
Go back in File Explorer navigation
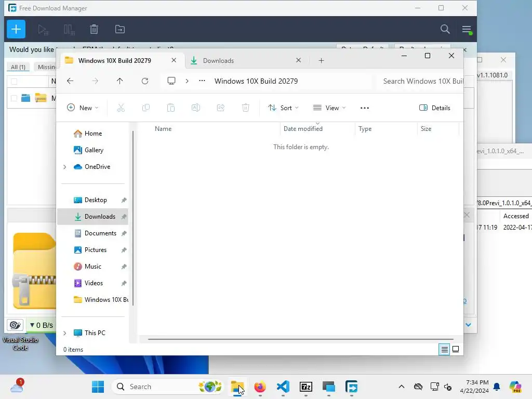(70, 81)
